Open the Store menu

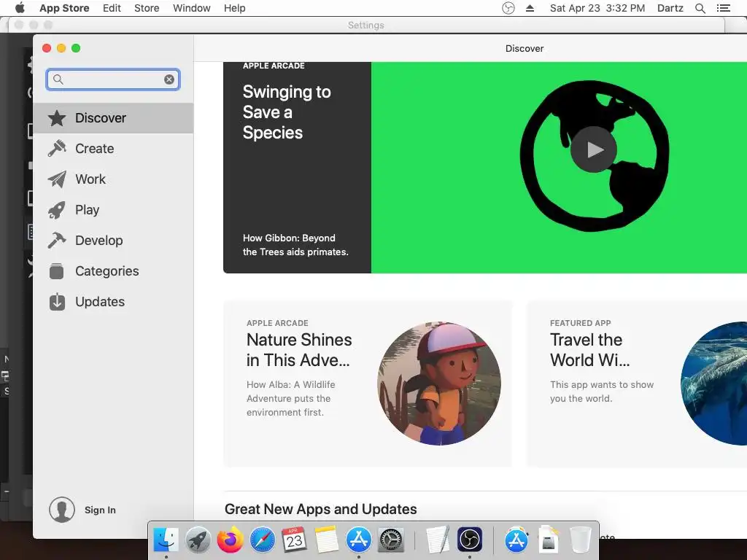coord(147,8)
